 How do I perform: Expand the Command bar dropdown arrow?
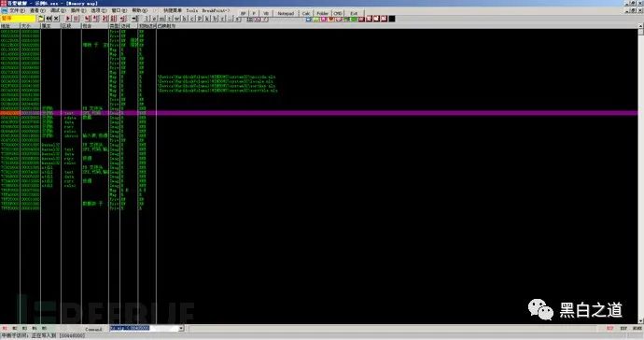[181, 329]
